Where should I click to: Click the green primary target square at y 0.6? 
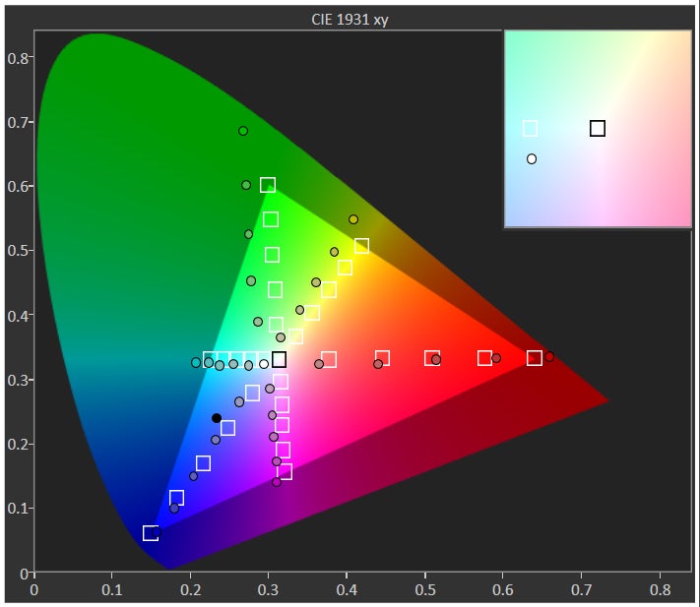click(268, 185)
